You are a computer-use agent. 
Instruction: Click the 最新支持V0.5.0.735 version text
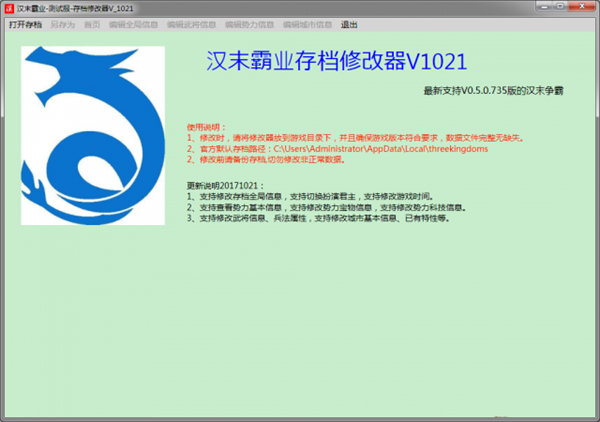[x=494, y=90]
